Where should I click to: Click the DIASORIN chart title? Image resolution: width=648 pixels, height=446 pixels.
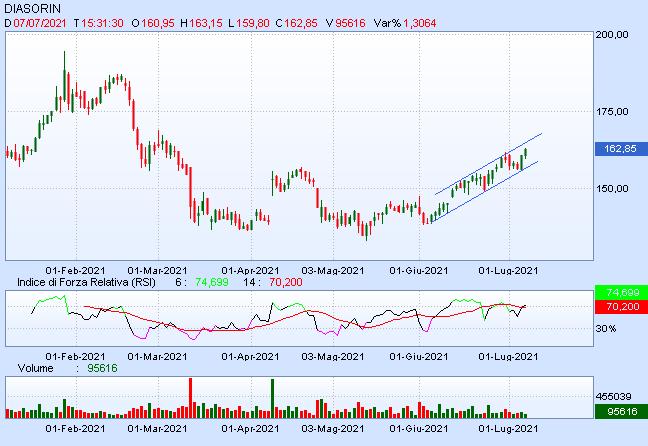click(32, 8)
